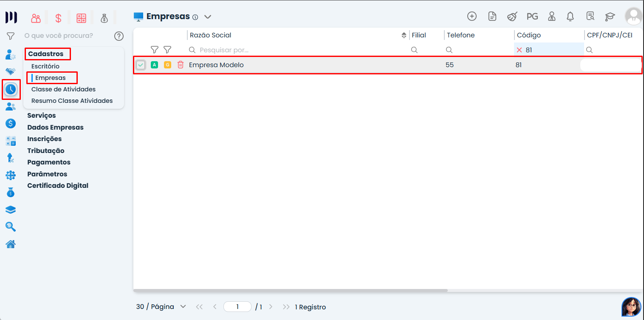Select the stacked layers sidebar icon
Viewport: 644px width, 320px height.
click(x=11, y=210)
